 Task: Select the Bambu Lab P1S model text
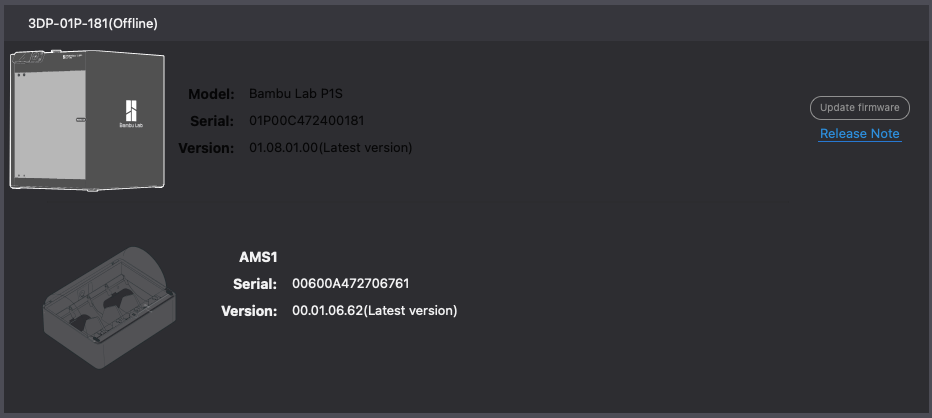click(295, 93)
